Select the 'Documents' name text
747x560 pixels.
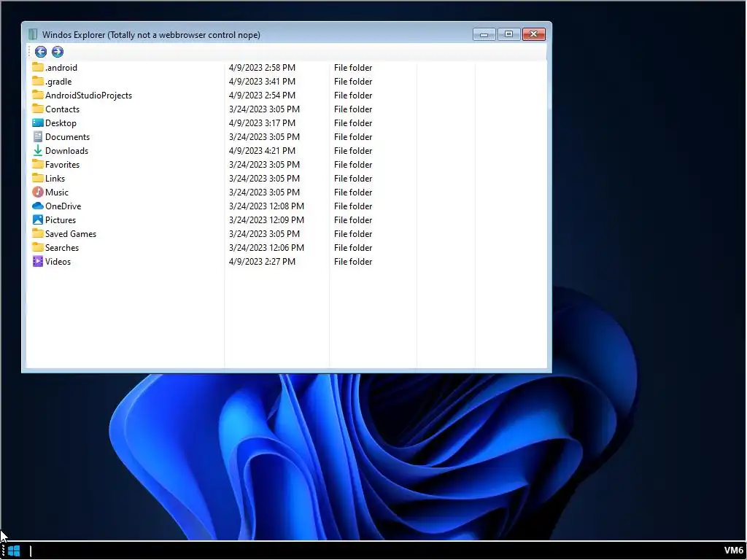tap(67, 136)
